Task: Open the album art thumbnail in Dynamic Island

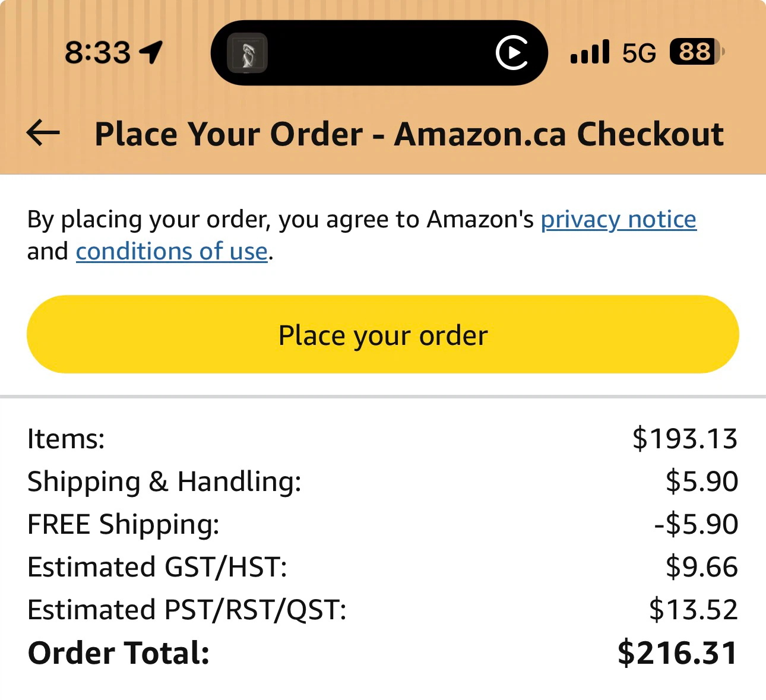Action: (247, 53)
